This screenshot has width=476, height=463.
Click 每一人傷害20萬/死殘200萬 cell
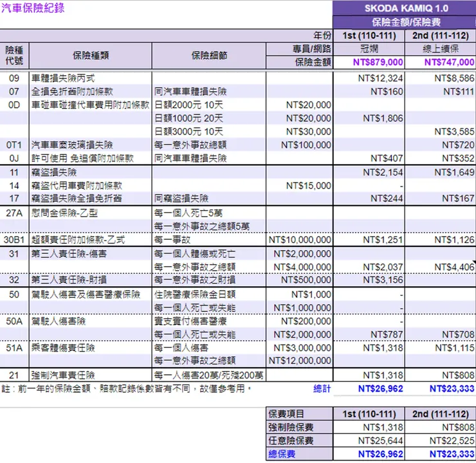(209, 376)
